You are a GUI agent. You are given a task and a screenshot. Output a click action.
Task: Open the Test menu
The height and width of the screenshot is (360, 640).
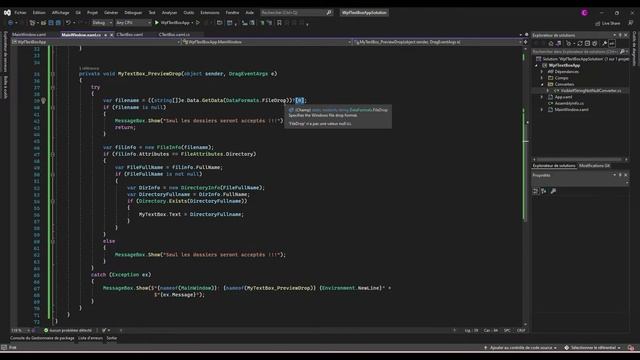(x=152, y=13)
